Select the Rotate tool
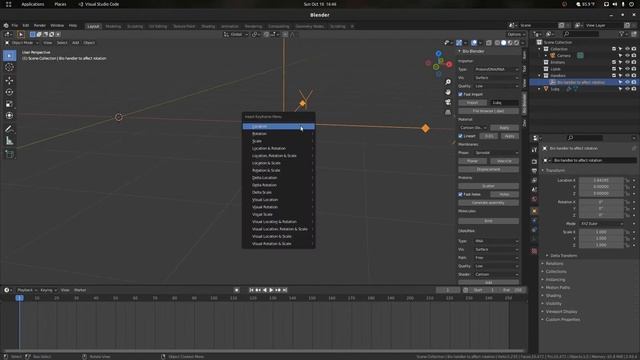This screenshot has width=640, height=360. pos(9,92)
